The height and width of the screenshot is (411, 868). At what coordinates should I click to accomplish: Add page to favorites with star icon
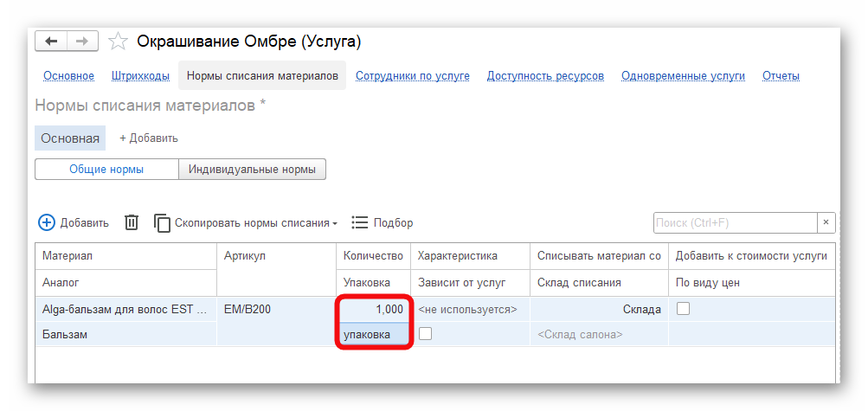coord(118,42)
